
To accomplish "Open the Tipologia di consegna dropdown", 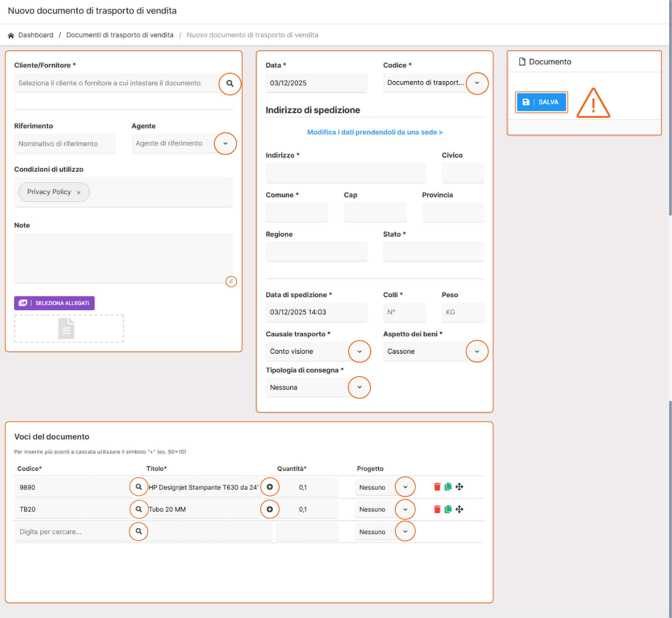I will [360, 387].
